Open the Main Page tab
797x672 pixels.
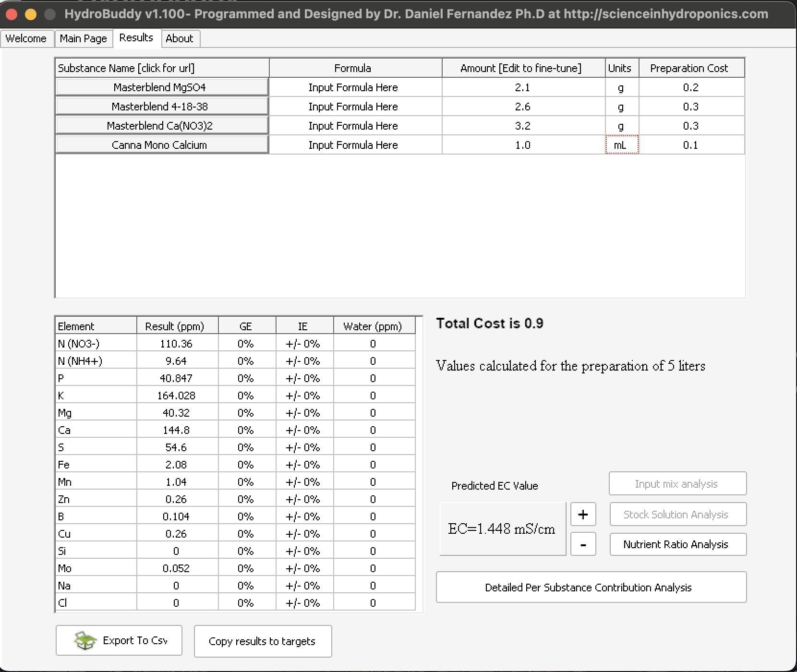point(83,38)
